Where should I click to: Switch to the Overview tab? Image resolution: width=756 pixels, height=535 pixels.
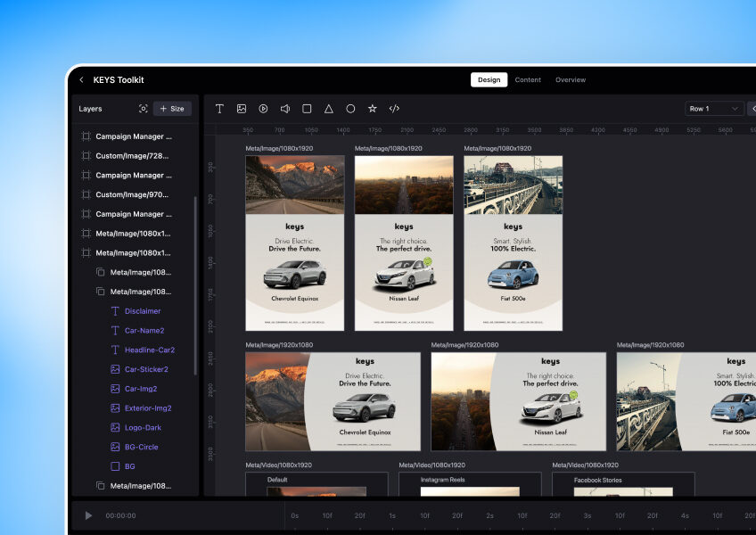point(571,79)
